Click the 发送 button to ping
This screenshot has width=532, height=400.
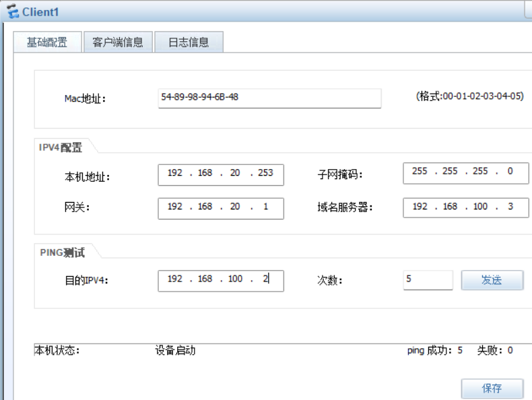pos(492,280)
